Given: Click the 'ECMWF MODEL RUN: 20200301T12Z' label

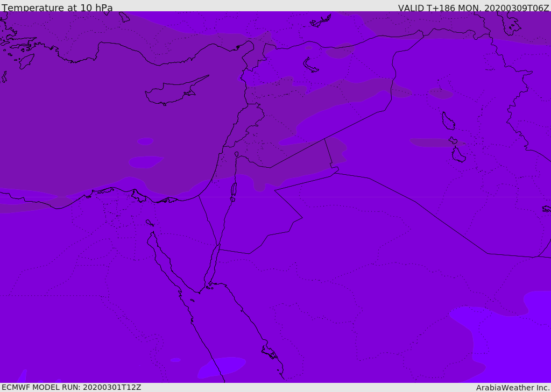Looking at the screenshot, I should [x=72, y=387].
